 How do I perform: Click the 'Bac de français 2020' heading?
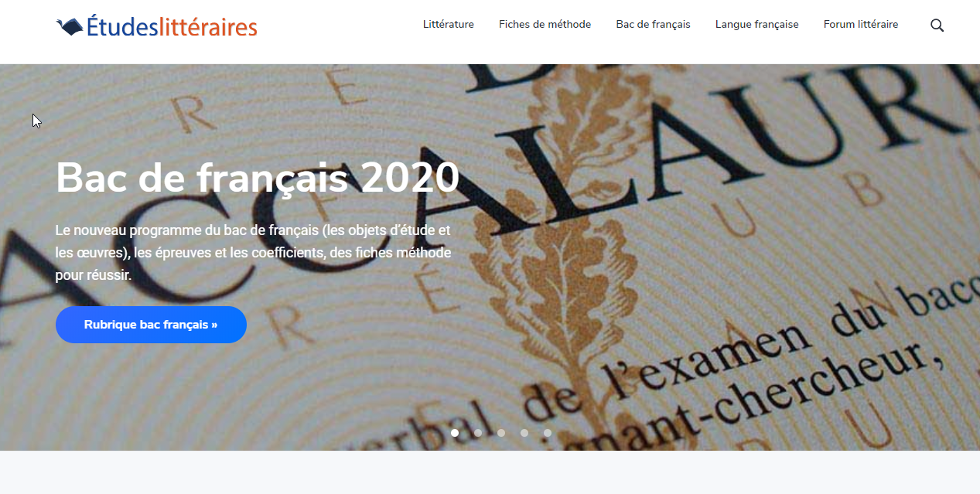coord(258,178)
